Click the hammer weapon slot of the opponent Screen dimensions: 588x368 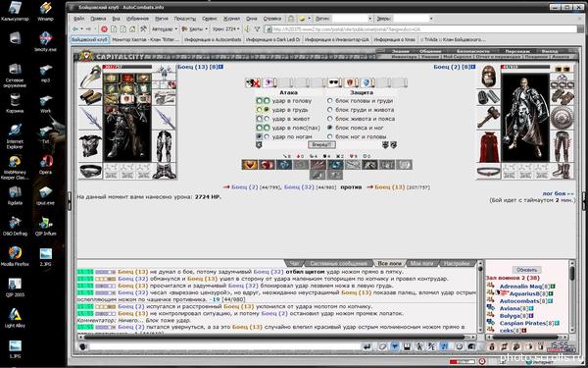pyautogui.click(x=488, y=118)
